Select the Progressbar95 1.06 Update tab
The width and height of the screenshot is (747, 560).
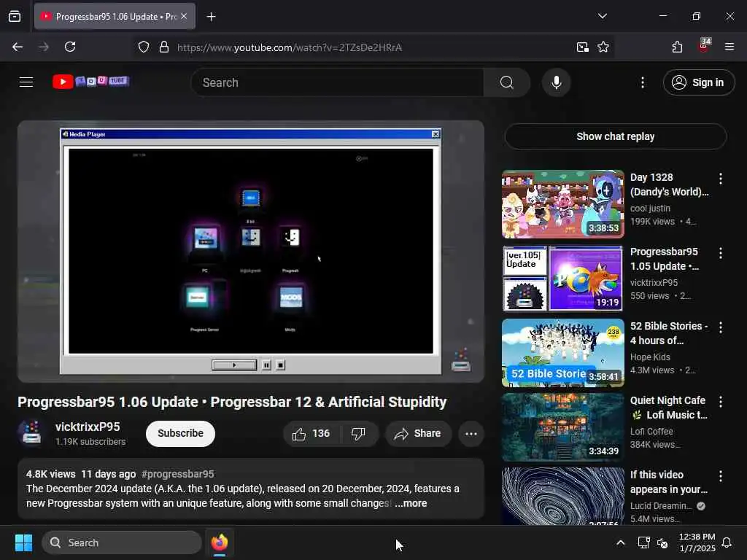[x=115, y=16]
